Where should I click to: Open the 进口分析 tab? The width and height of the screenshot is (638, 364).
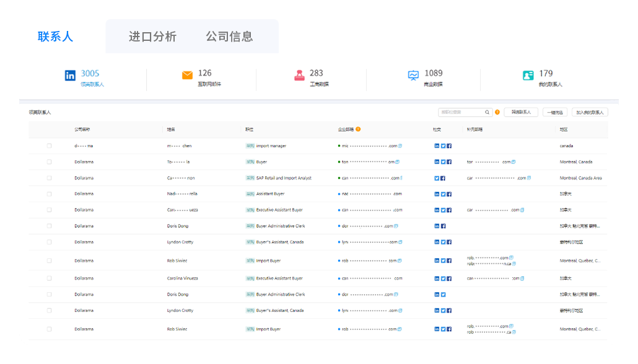point(152,37)
